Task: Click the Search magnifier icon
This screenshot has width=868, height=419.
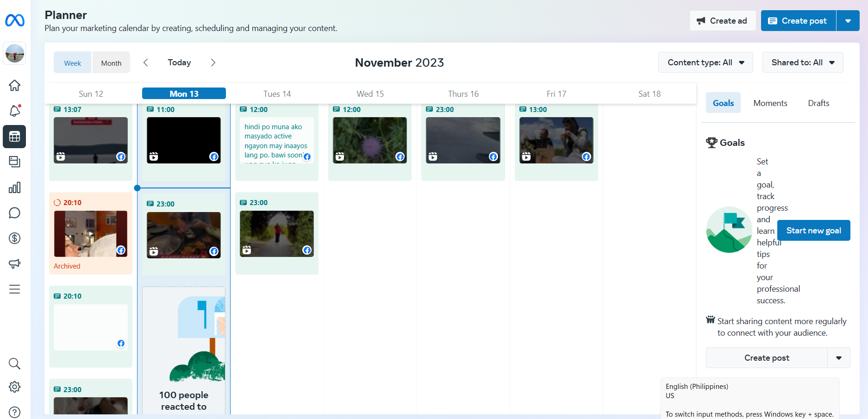Action: [15, 363]
